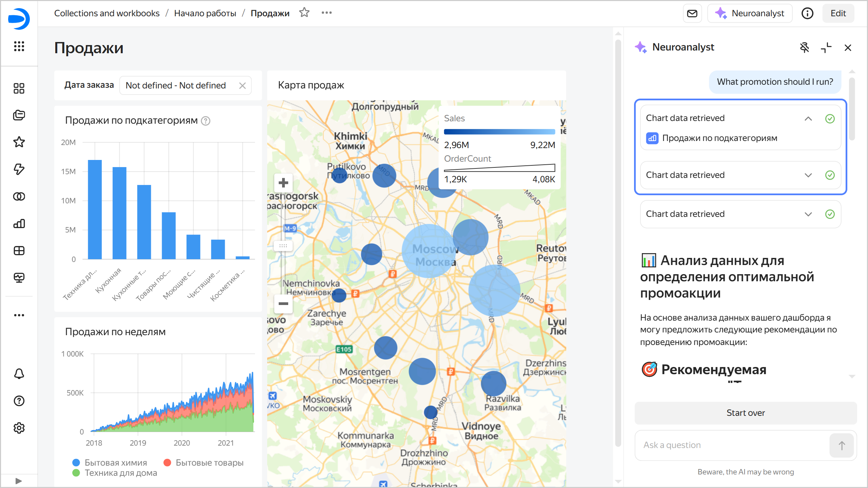Toggle Техника для дома legend item

pyautogui.click(x=115, y=473)
